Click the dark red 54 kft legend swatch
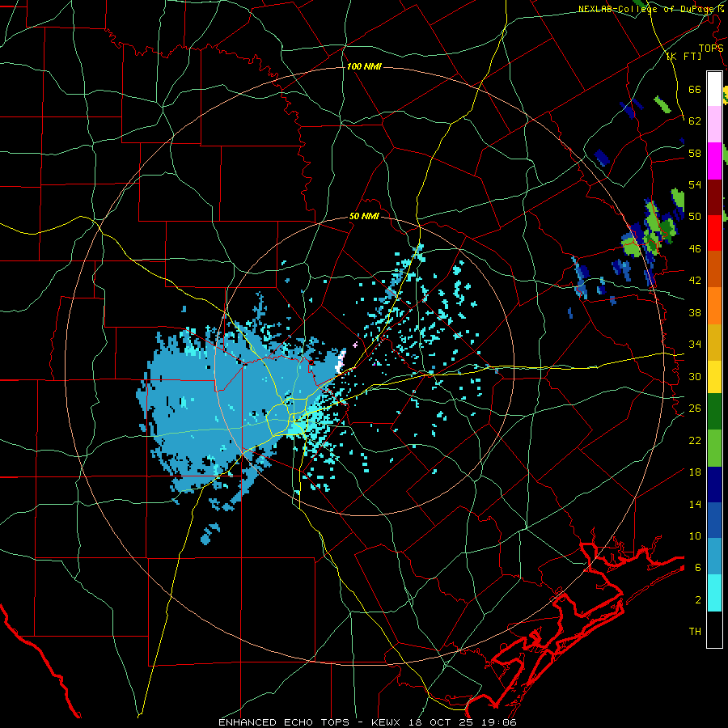This screenshot has width=728, height=728. coord(714,197)
